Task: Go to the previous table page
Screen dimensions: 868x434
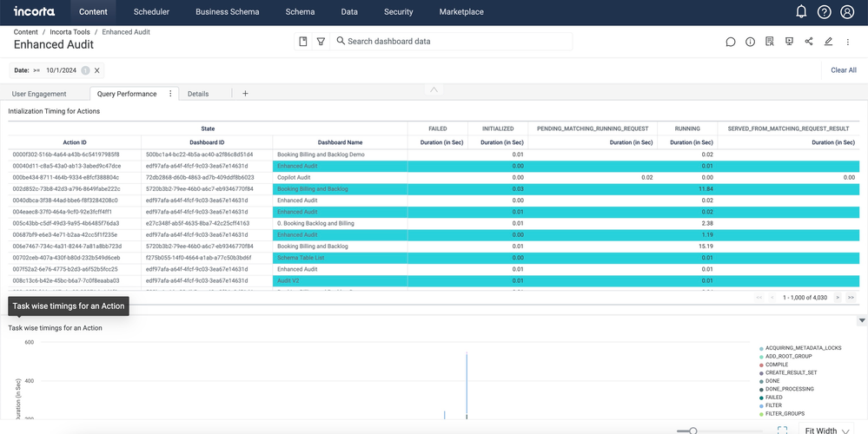Action: pos(772,298)
